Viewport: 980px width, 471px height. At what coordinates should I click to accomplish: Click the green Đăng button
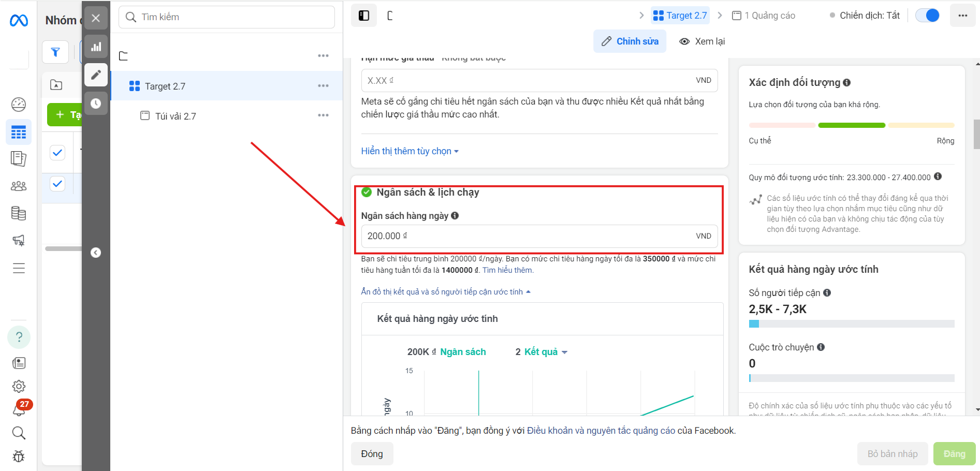pos(954,454)
